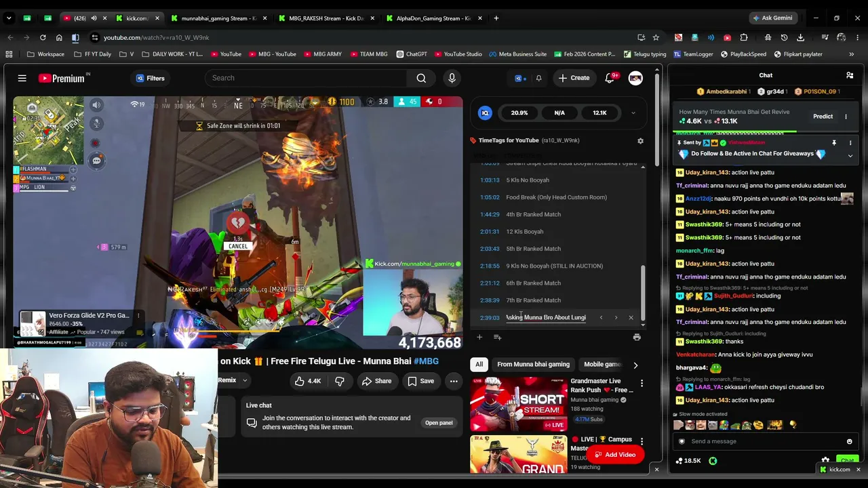Nudge the 2:39:03 tag time backward
The width and height of the screenshot is (868, 488).
pyautogui.click(x=601, y=317)
